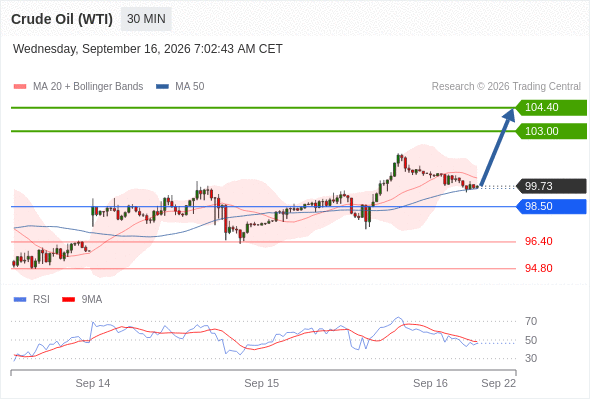Click the MA 50 blue legend swatch
Viewport: 590px width, 400px height.
pyautogui.click(x=162, y=87)
